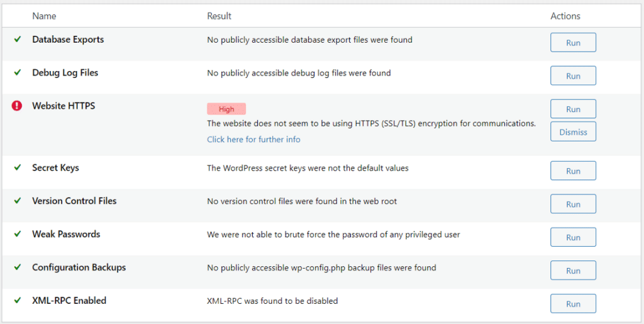Click the green checkmark beside Version Control Files
644x324 pixels.
pyautogui.click(x=18, y=201)
